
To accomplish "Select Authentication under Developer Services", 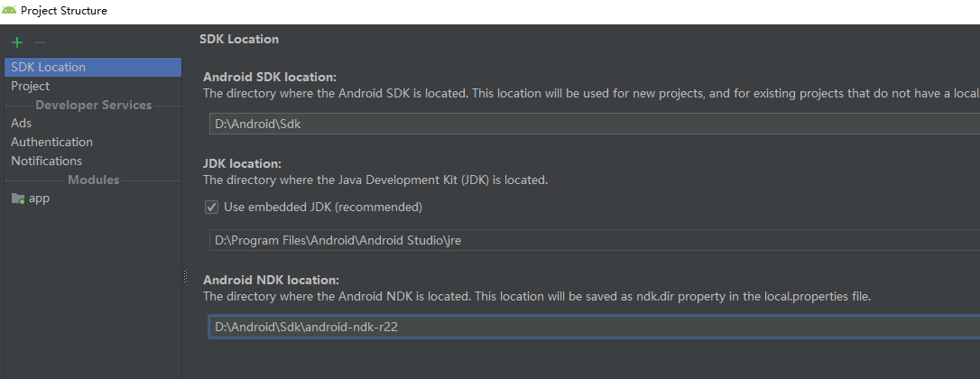I will coord(51,142).
